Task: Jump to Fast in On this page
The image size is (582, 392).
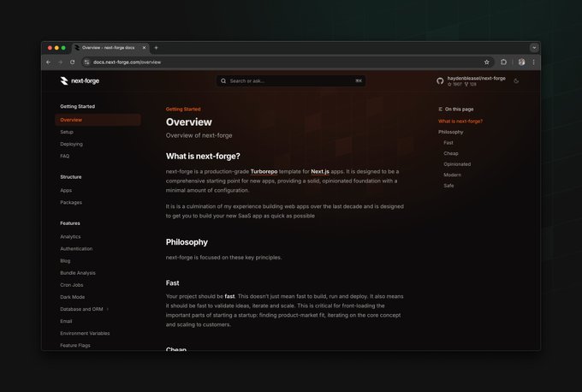Action: tap(448, 143)
